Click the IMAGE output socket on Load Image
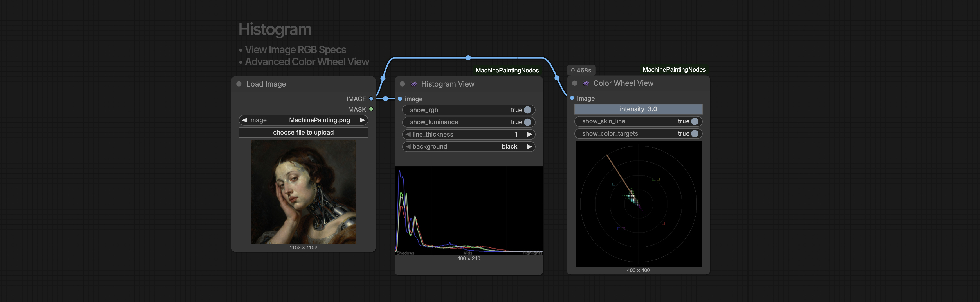This screenshot has height=302, width=980. [x=371, y=99]
